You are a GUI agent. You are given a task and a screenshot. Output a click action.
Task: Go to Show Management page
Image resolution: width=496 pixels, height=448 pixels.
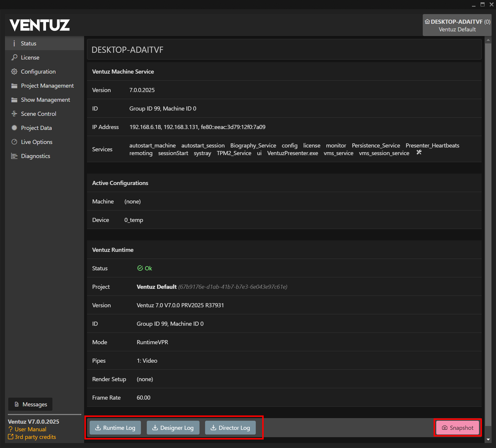coord(45,100)
